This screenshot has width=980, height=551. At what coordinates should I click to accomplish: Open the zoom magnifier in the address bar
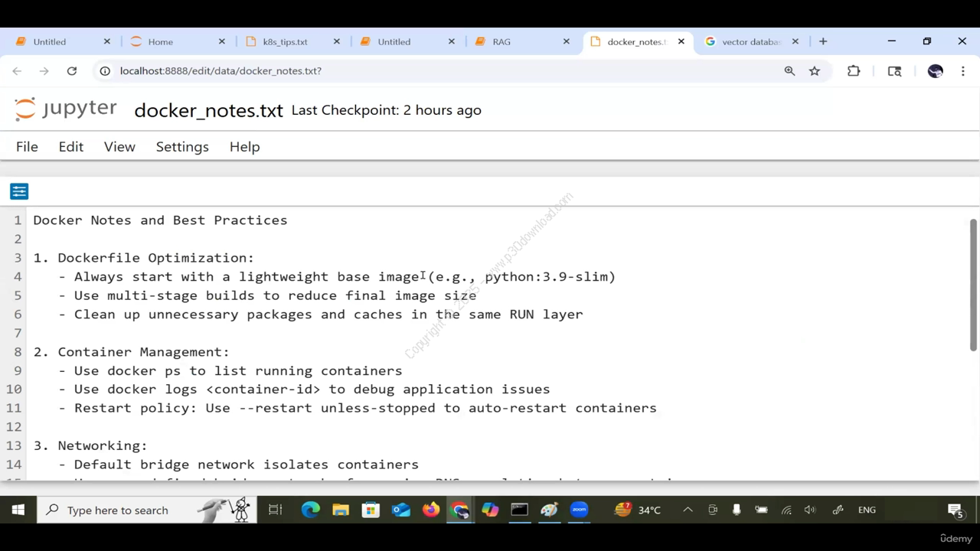[789, 70]
